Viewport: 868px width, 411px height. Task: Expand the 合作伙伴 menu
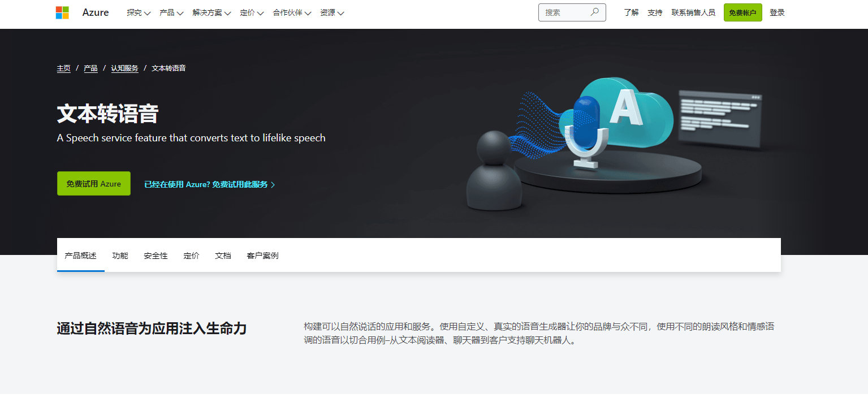pos(292,12)
